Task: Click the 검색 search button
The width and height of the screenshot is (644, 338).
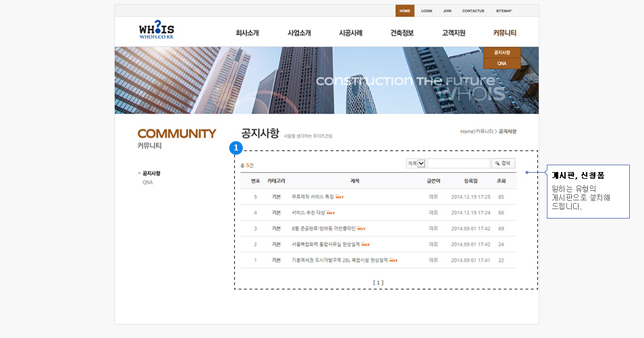Action: tap(504, 163)
